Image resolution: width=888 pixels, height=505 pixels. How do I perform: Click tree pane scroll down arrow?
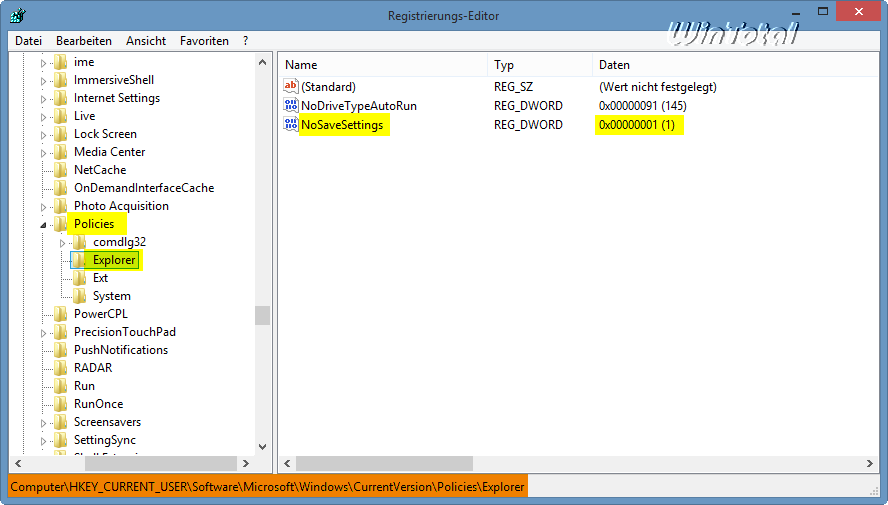click(x=262, y=447)
